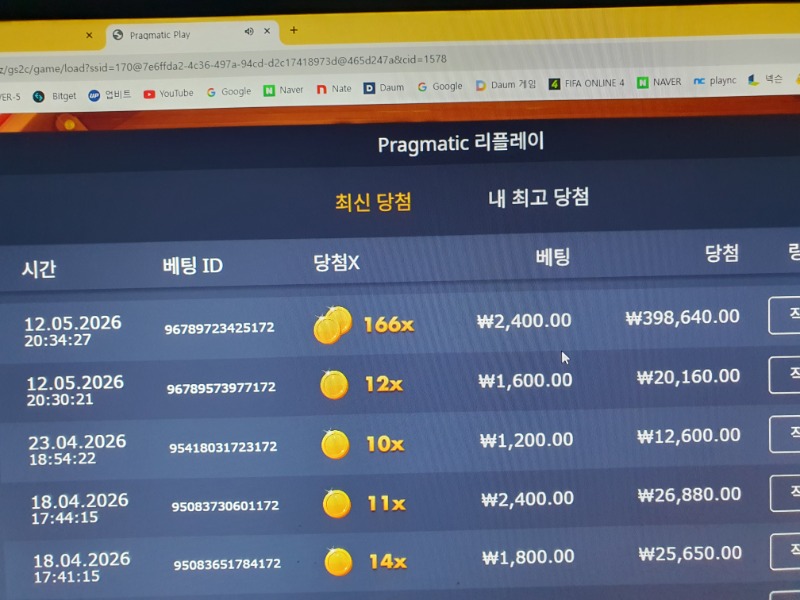Open the Daum 게임 bookmark
800x600 pixels.
click(506, 85)
